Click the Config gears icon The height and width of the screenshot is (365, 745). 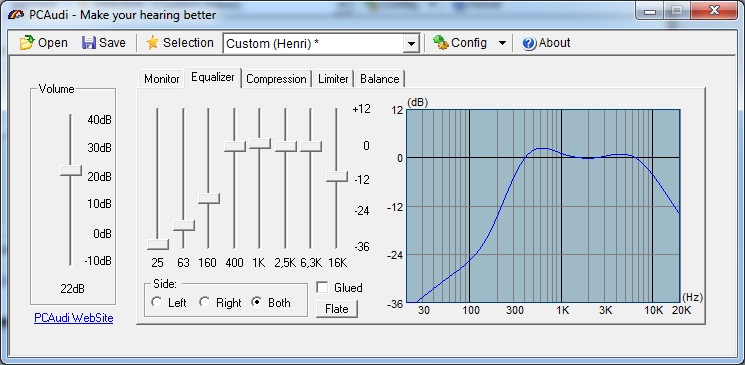440,43
